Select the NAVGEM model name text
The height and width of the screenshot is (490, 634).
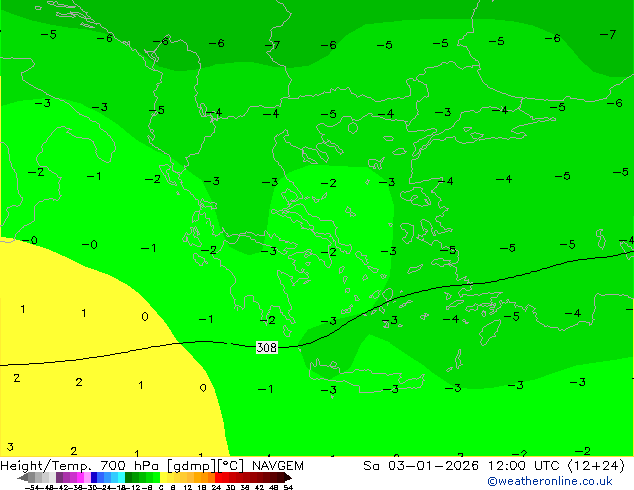[x=278, y=466]
